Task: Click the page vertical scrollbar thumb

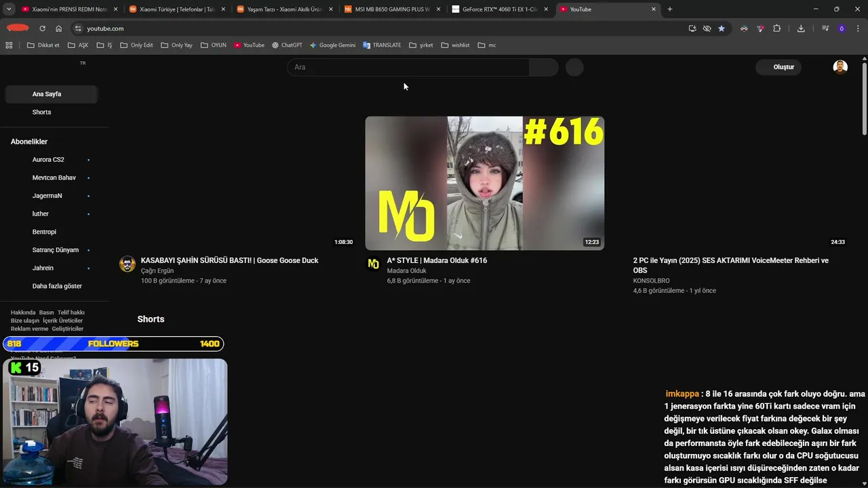Action: click(x=865, y=98)
